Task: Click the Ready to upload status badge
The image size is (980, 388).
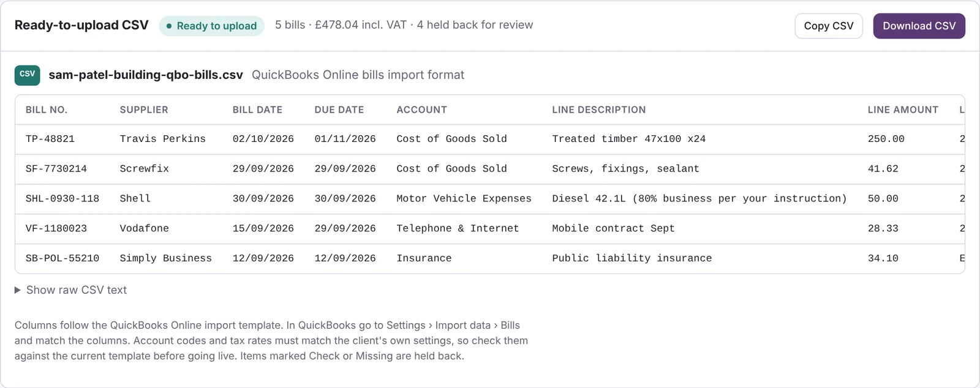Action: (x=211, y=26)
